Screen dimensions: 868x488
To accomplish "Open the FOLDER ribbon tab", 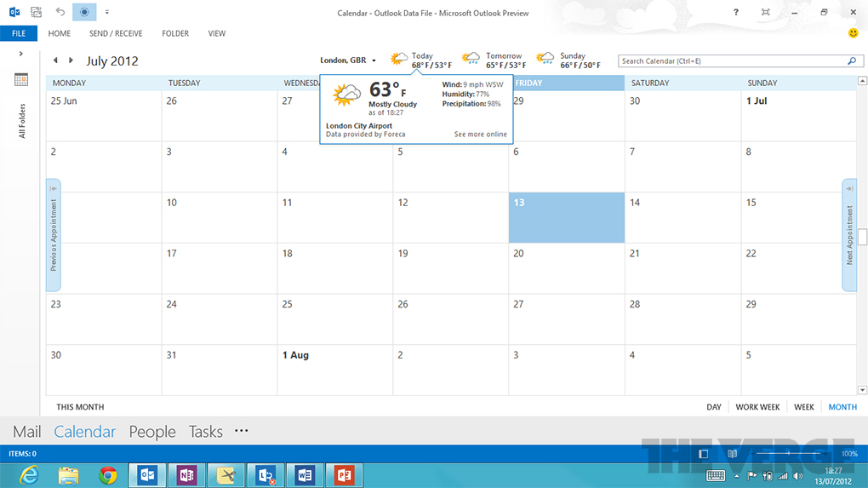I will pos(175,33).
